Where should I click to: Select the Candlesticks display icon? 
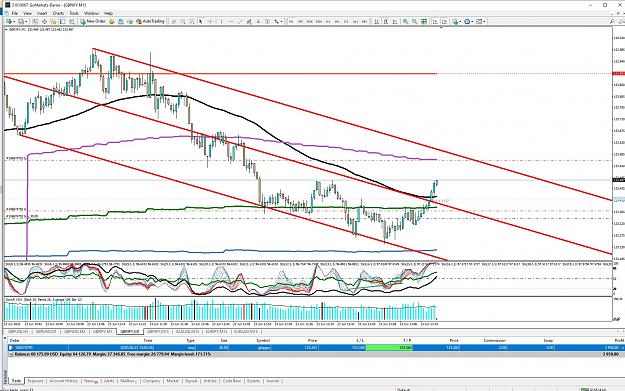click(385, 22)
